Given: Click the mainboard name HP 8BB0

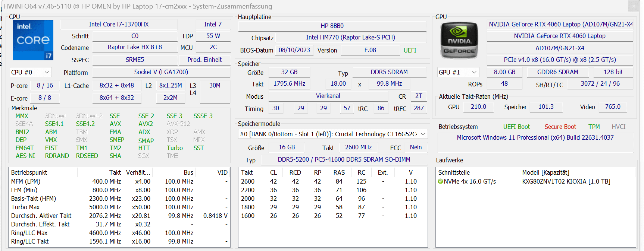Looking at the screenshot, I should tap(332, 26).
